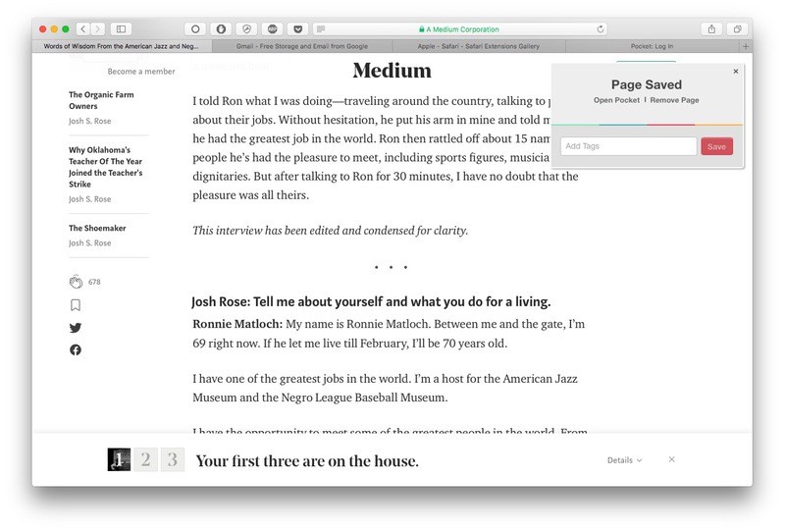785x532 pixels.
Task: Open 'Why Oklahoma's Teacher Of The Year' story
Action: (x=106, y=167)
